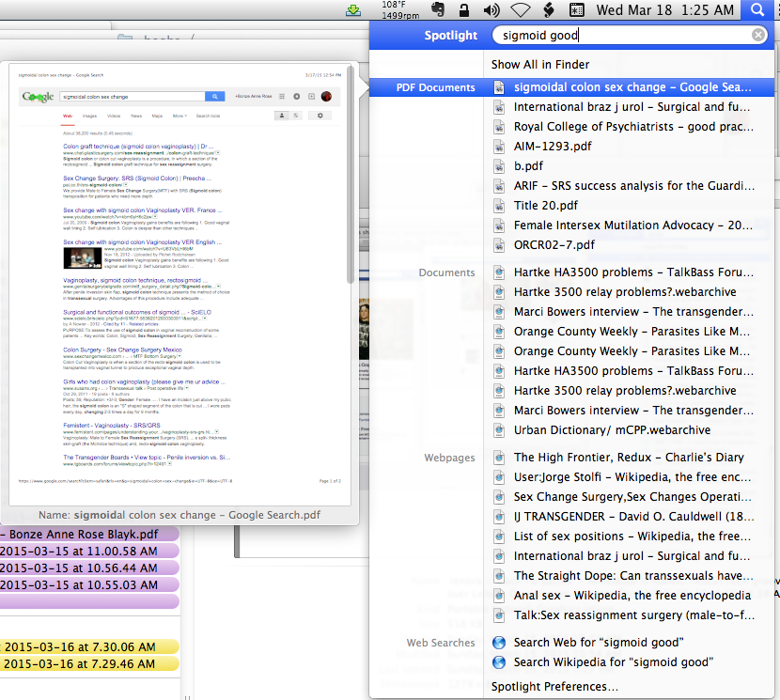This screenshot has width=780, height=700.
Task: Click Spotlight title label in header
Action: (451, 36)
